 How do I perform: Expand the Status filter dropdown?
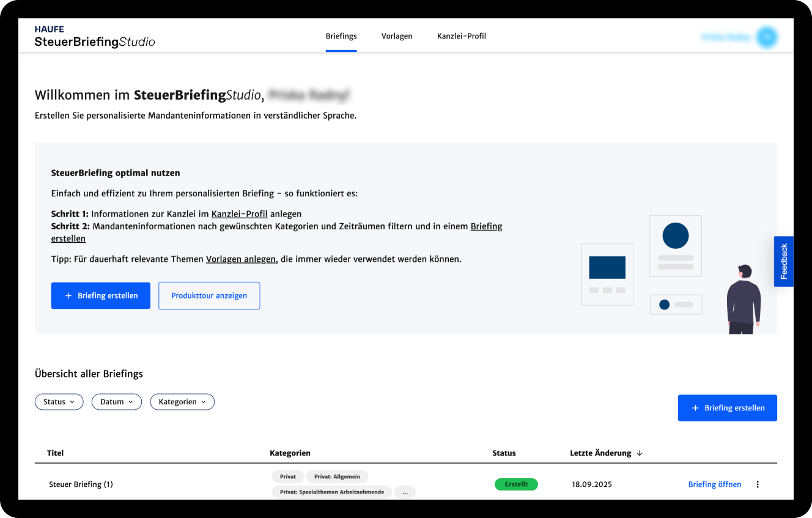pyautogui.click(x=59, y=402)
